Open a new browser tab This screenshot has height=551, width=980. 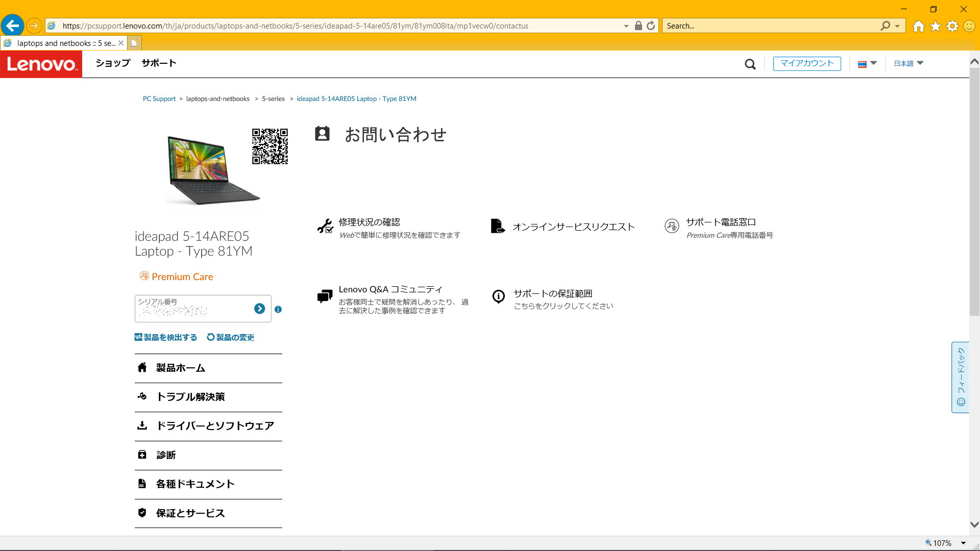click(134, 43)
